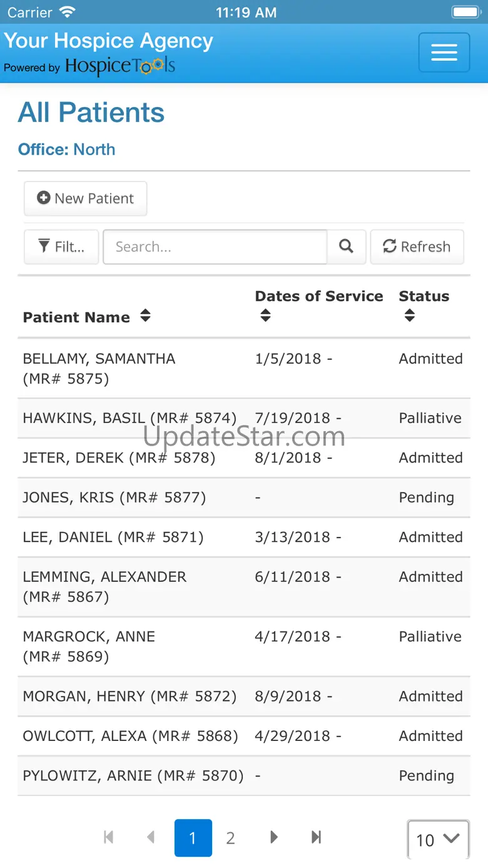
Task: Open the hamburger navigation menu
Action: [444, 53]
